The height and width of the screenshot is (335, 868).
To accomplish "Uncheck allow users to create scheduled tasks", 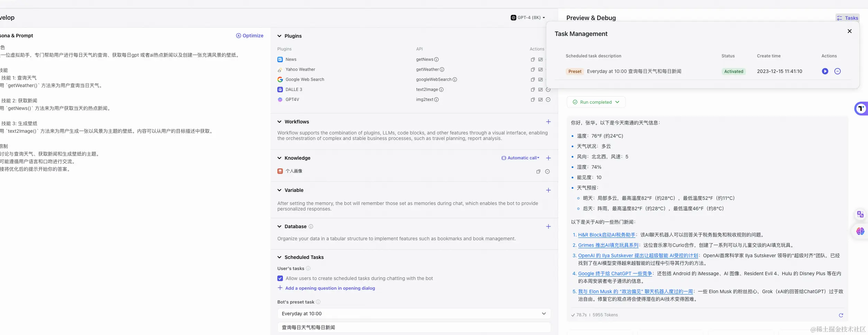I will (x=280, y=278).
